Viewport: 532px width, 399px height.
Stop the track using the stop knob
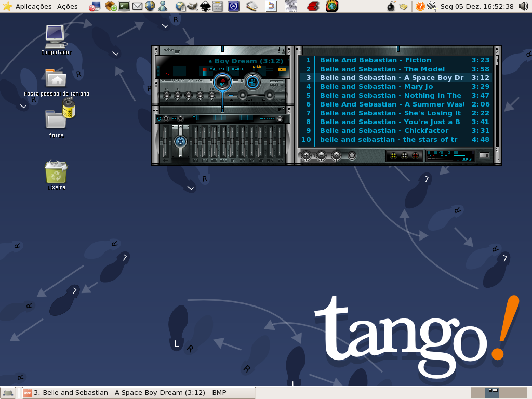pyautogui.click(x=200, y=96)
